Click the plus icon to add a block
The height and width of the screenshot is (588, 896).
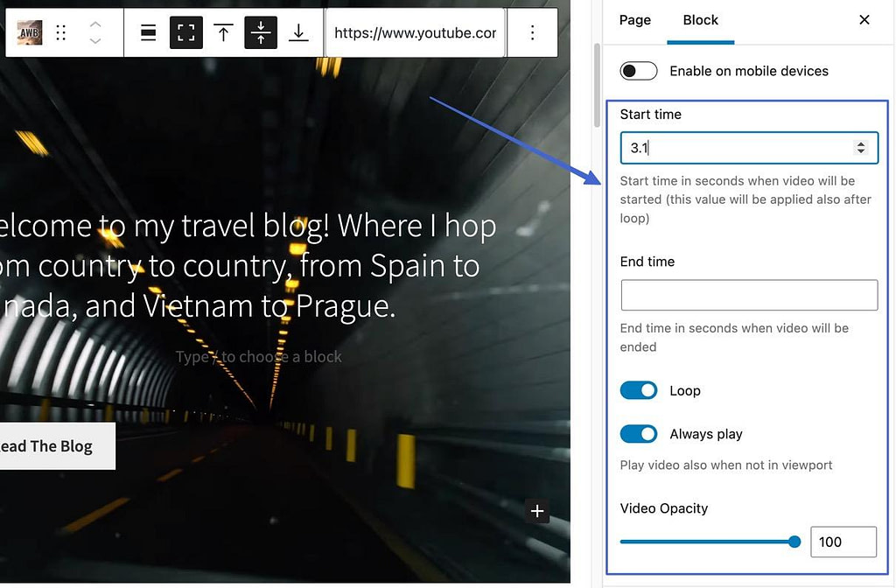[537, 512]
